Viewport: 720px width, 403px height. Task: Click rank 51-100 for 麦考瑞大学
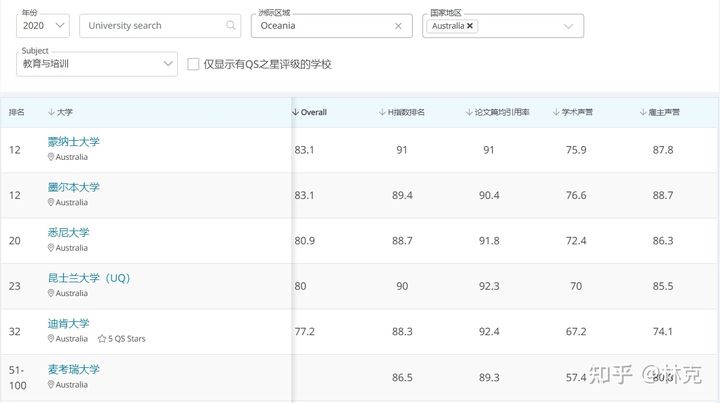coord(17,377)
